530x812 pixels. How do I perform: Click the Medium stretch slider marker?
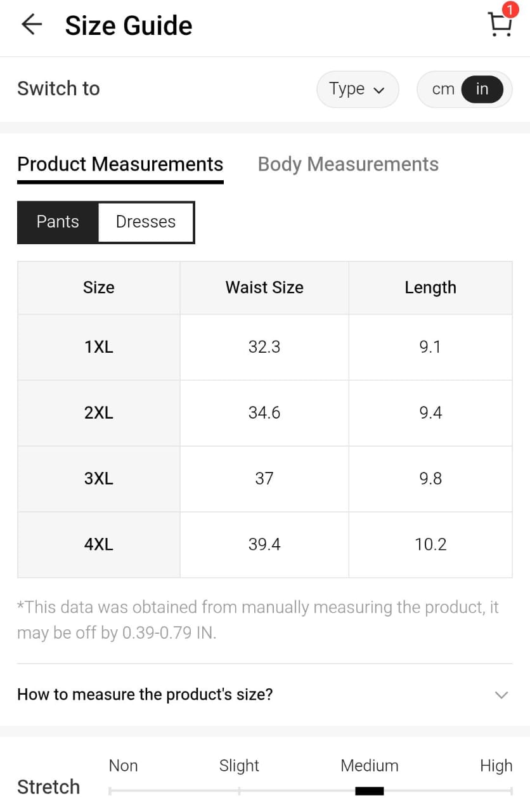369,791
